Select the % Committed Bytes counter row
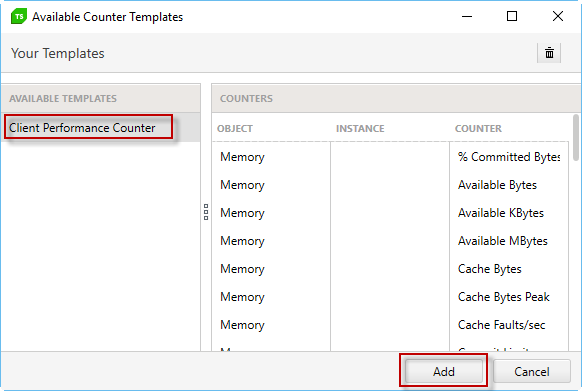This screenshot has height=391, width=582. point(390,157)
